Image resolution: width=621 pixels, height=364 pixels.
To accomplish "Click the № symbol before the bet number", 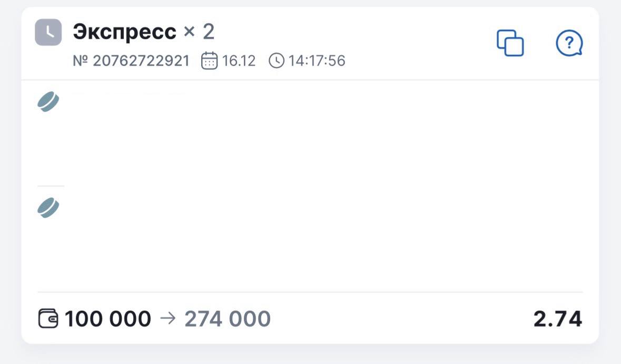I will [x=81, y=61].
